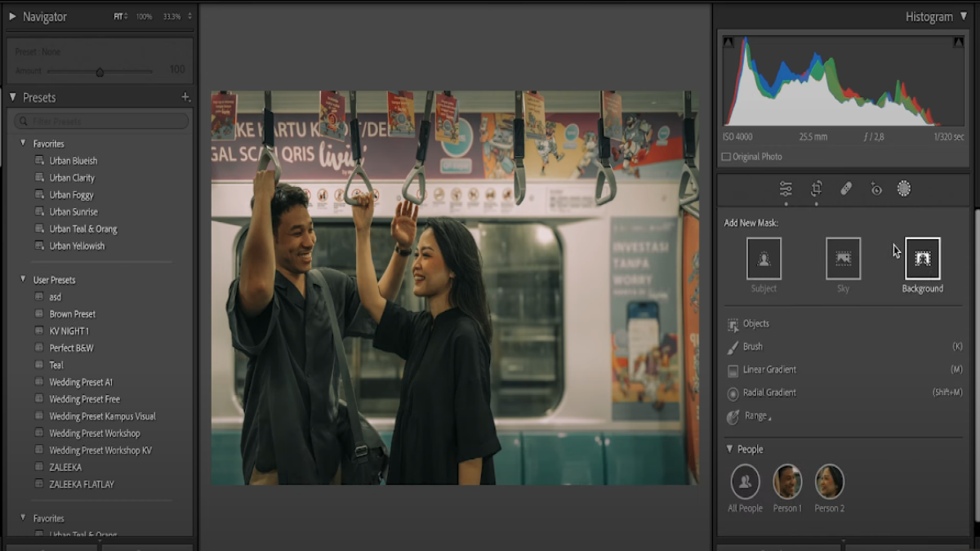Click the train couple photo preview

click(455, 287)
